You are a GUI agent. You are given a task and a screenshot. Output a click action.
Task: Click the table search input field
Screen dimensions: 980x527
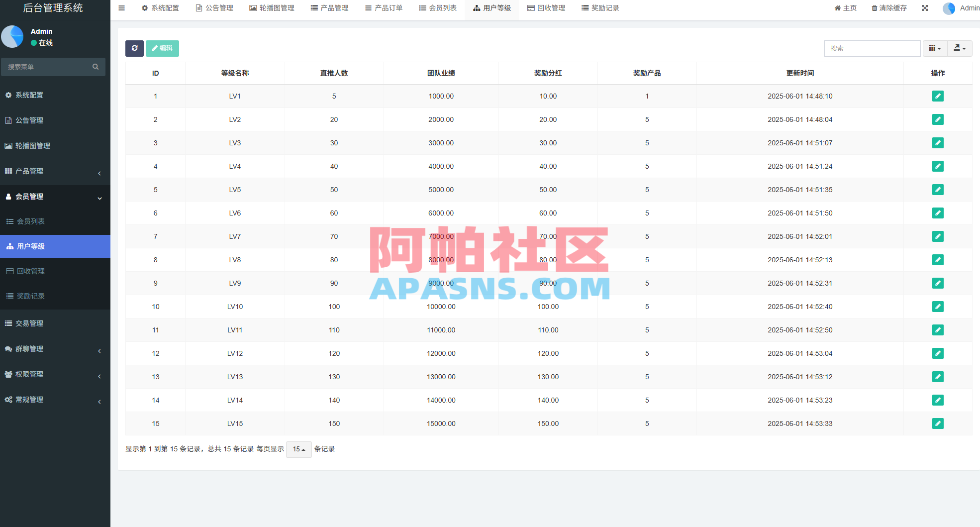tap(872, 48)
